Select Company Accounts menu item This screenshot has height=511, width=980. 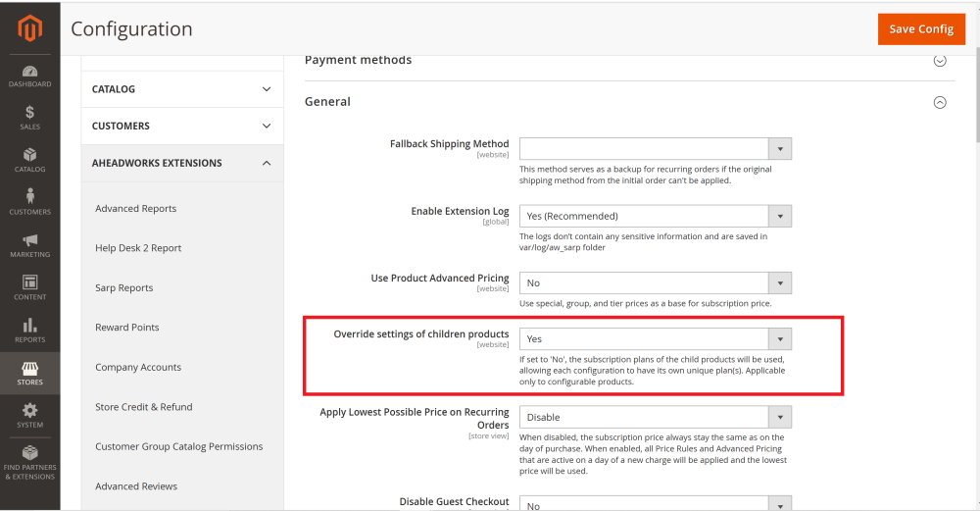138,367
